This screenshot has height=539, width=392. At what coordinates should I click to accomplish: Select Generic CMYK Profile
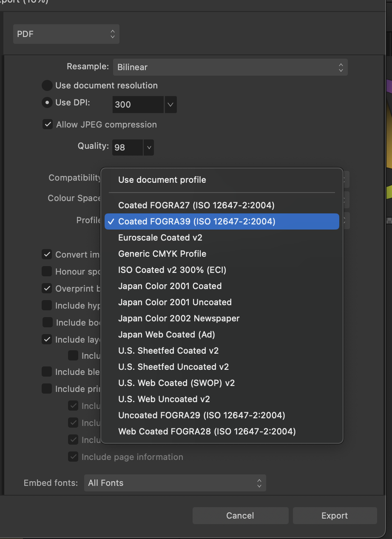(x=162, y=253)
